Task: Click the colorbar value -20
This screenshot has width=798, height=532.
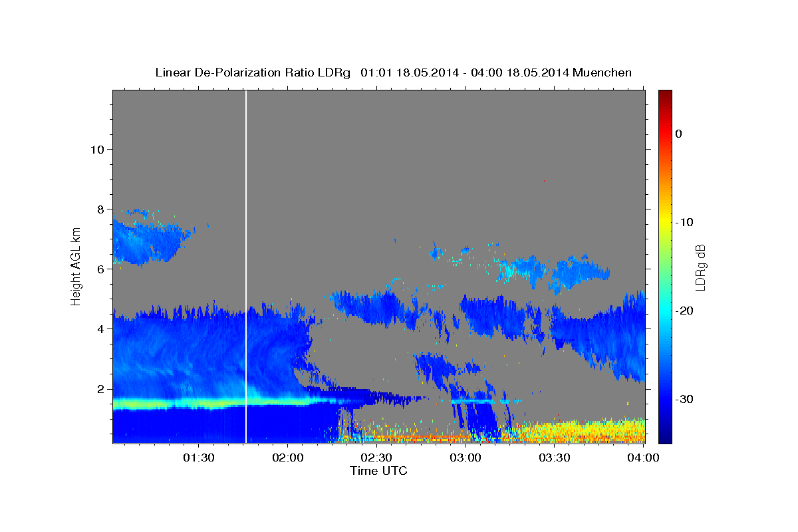Action: tap(684, 311)
